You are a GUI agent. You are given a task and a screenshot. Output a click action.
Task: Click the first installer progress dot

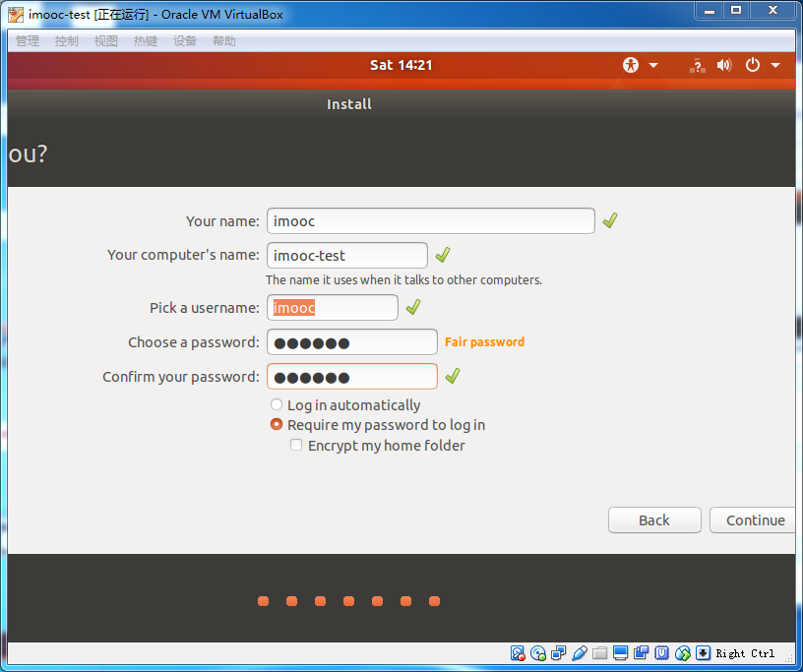pyautogui.click(x=263, y=601)
